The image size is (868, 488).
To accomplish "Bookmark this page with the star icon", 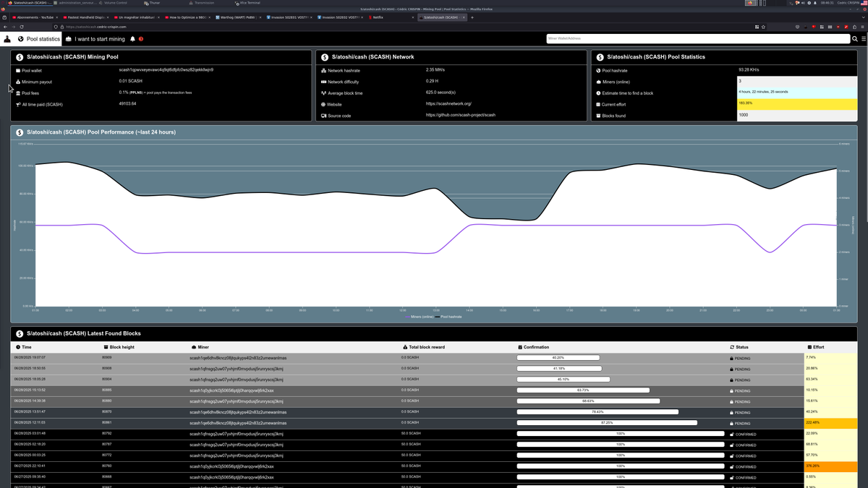I will tap(762, 27).
